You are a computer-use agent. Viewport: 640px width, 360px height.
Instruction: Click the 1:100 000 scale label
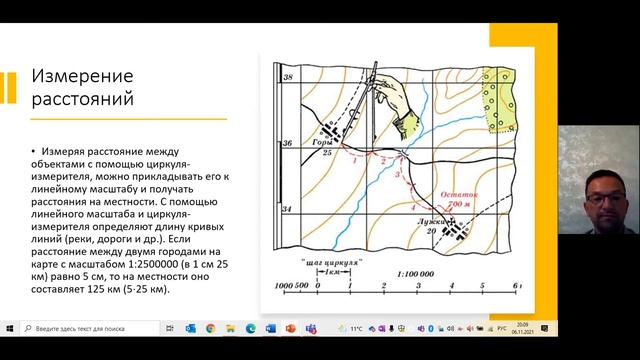coord(416,274)
